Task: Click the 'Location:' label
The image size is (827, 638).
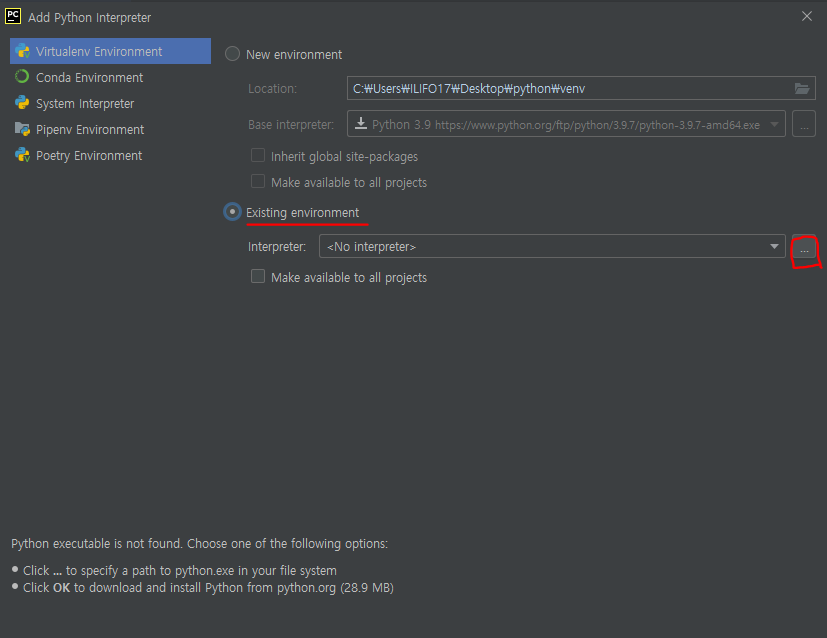Action: [272, 89]
